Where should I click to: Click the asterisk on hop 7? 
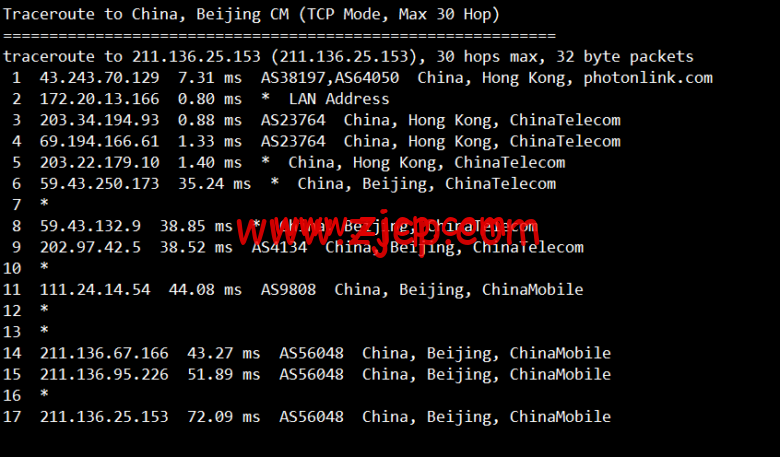(x=44, y=203)
